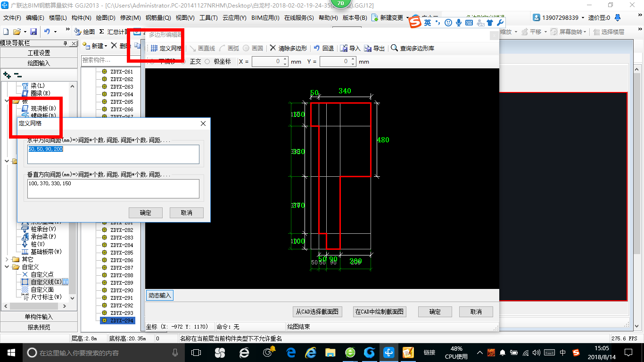Click the blue notification bell icon
The height and width of the screenshot is (362, 644).
pos(618,18)
